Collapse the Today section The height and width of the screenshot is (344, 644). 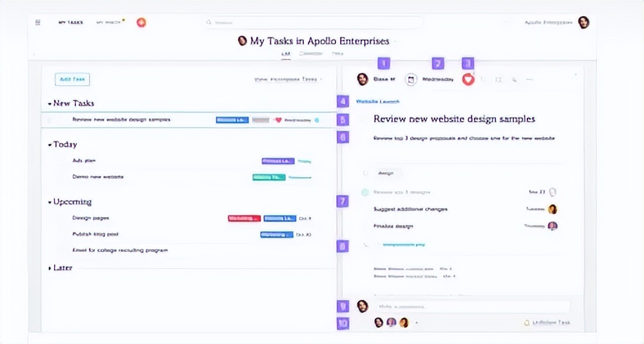pyautogui.click(x=50, y=145)
